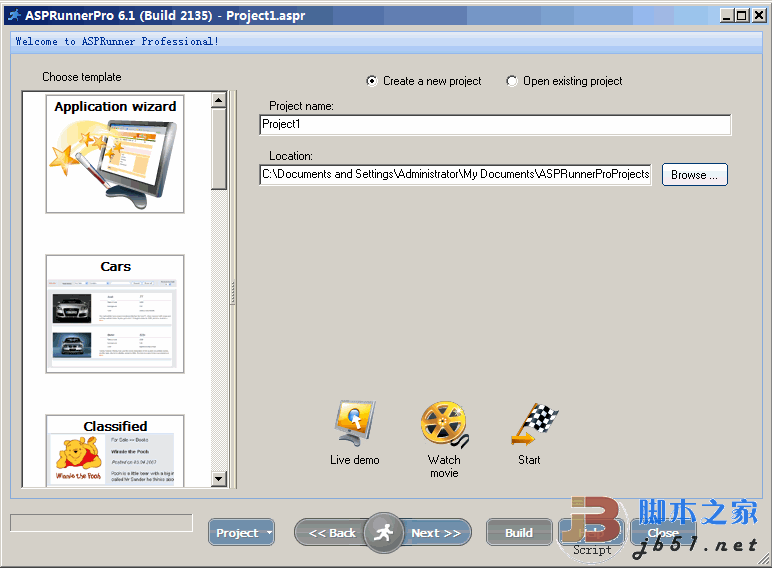
Task: Click the Choose template label
Action: tap(82, 77)
